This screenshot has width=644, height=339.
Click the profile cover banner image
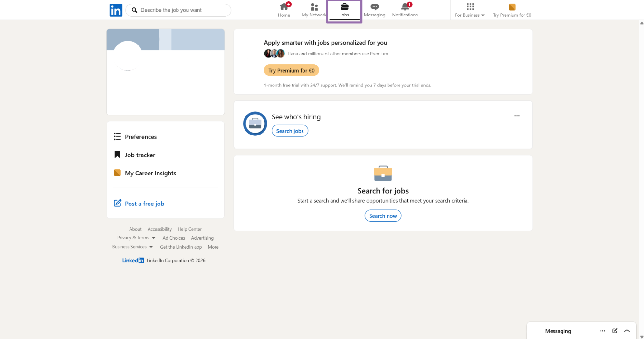pos(165,39)
